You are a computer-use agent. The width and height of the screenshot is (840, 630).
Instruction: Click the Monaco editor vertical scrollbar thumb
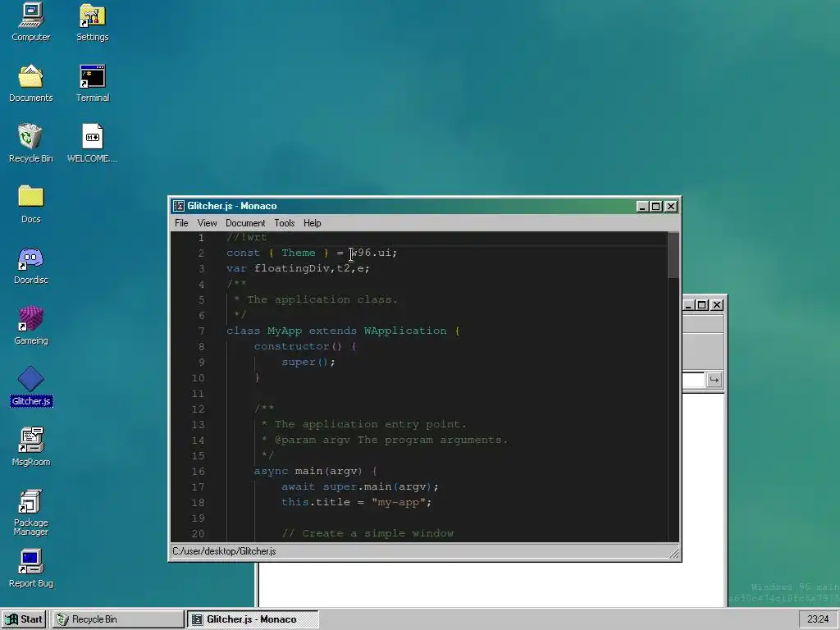click(673, 256)
